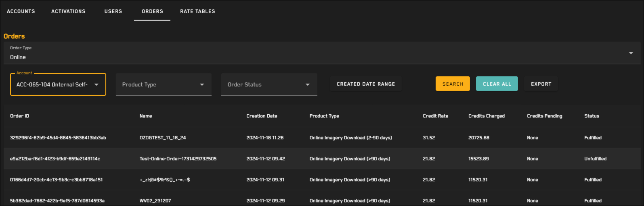Select the Orders tab
Viewport: 644px width, 206px height.
coord(152,11)
